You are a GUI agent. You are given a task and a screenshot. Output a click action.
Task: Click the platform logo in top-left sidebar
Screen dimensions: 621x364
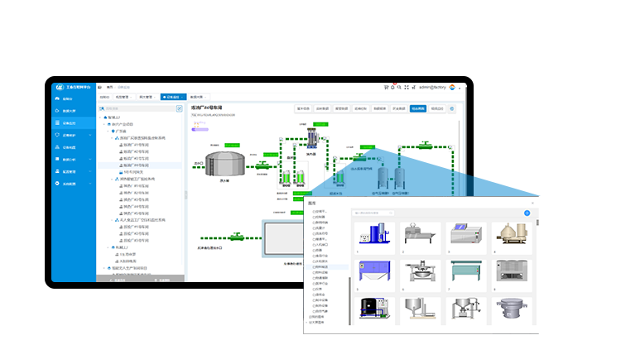click(x=60, y=87)
